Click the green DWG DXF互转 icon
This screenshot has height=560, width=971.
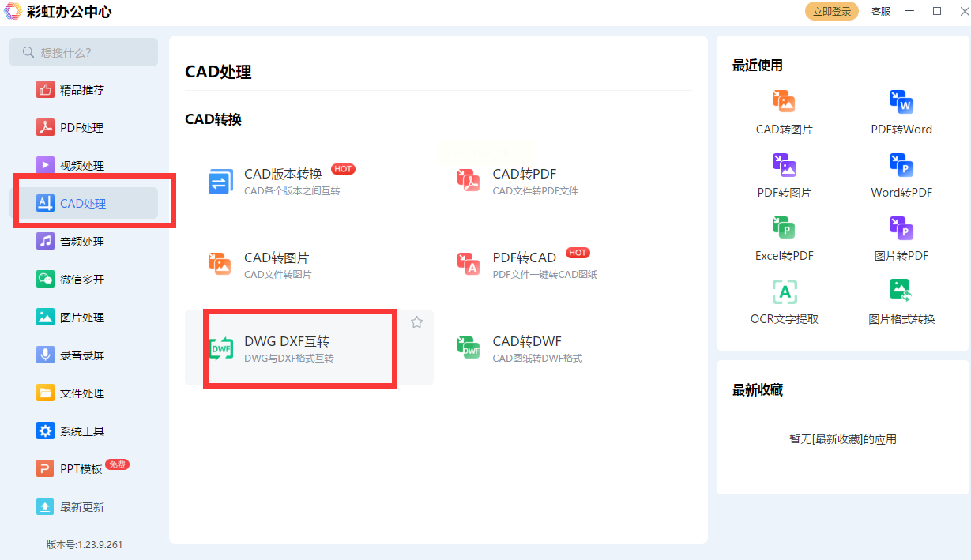pyautogui.click(x=220, y=348)
